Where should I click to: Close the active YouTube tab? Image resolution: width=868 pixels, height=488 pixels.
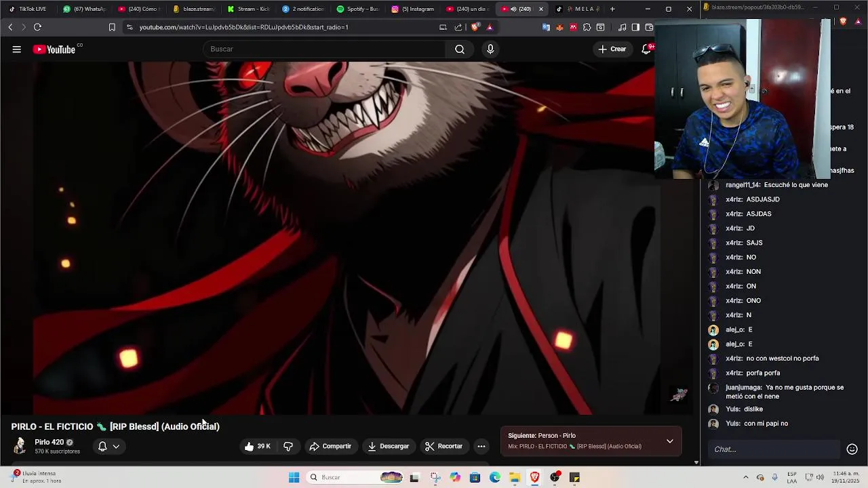[540, 9]
